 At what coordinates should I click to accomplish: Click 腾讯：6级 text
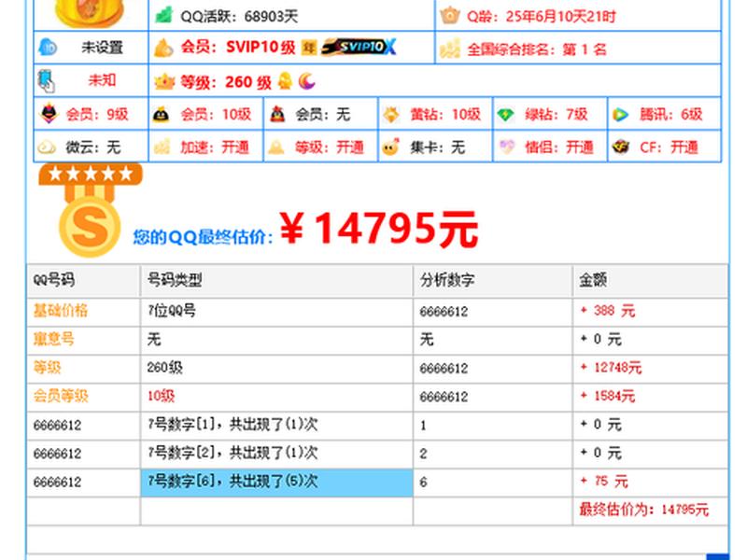(671, 115)
